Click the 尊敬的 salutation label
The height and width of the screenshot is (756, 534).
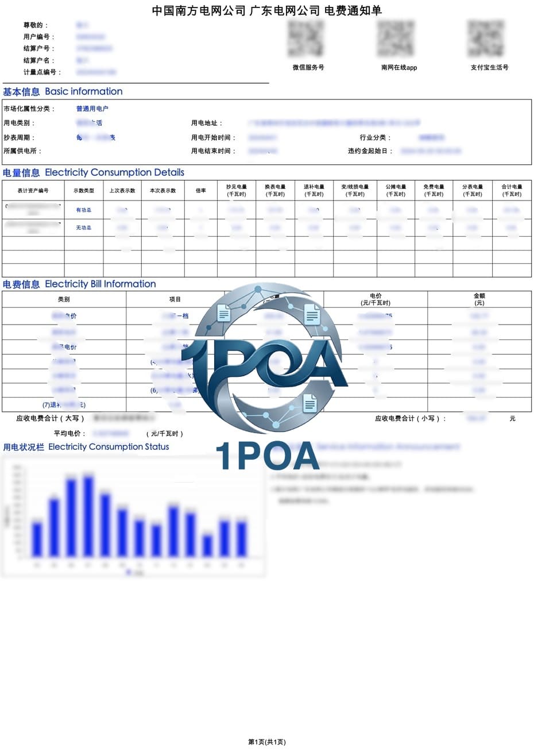(36, 25)
